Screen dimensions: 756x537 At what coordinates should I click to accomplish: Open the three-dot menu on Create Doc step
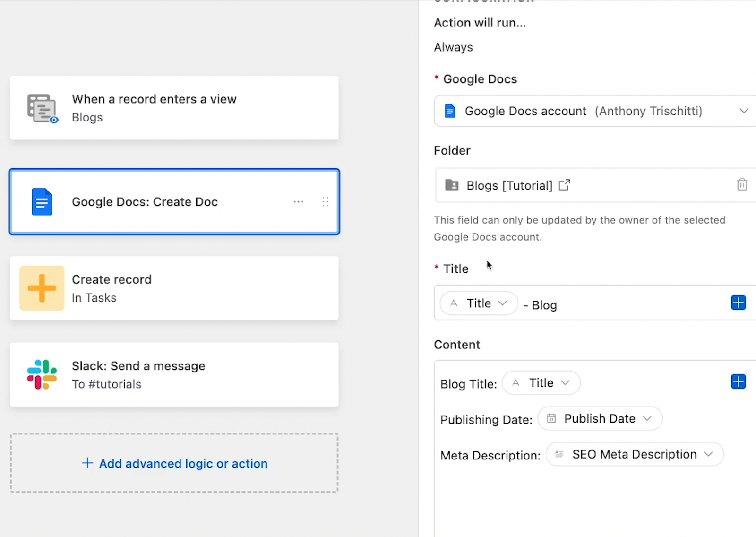coord(298,202)
